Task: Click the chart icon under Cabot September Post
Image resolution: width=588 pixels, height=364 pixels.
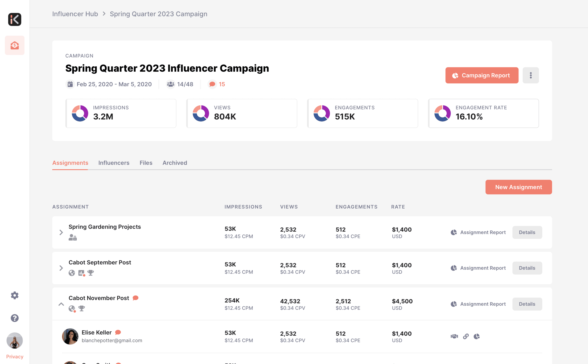Action: click(81, 273)
